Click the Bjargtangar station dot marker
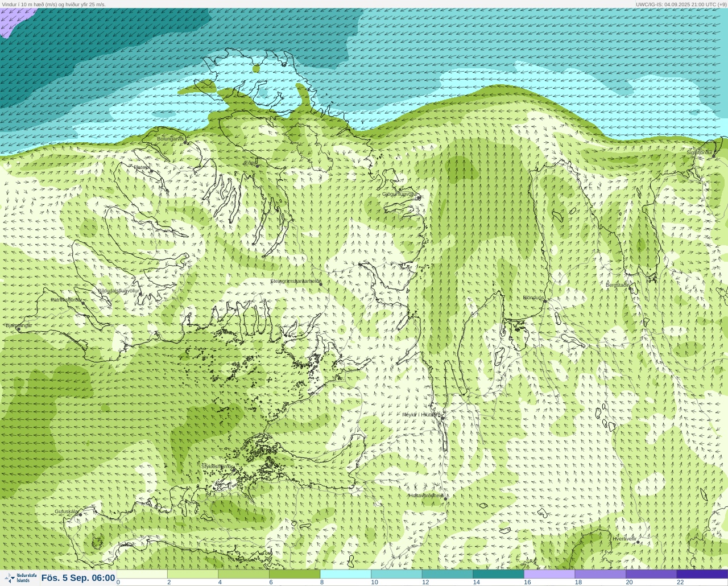Viewport: 728px width, 586px height. point(19,329)
